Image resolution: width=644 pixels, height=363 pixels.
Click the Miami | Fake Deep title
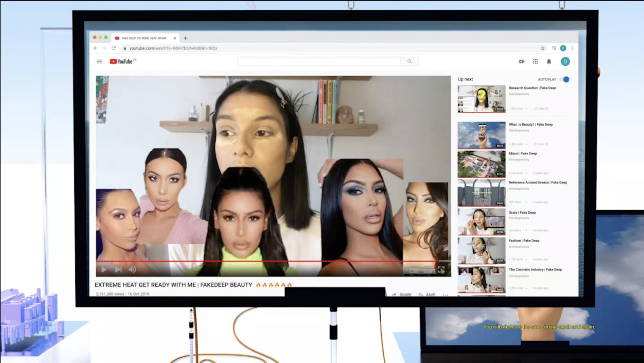coord(523,153)
